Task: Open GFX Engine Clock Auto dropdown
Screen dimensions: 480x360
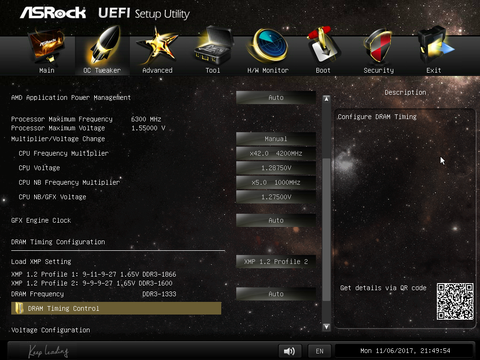Action: [x=276, y=220]
